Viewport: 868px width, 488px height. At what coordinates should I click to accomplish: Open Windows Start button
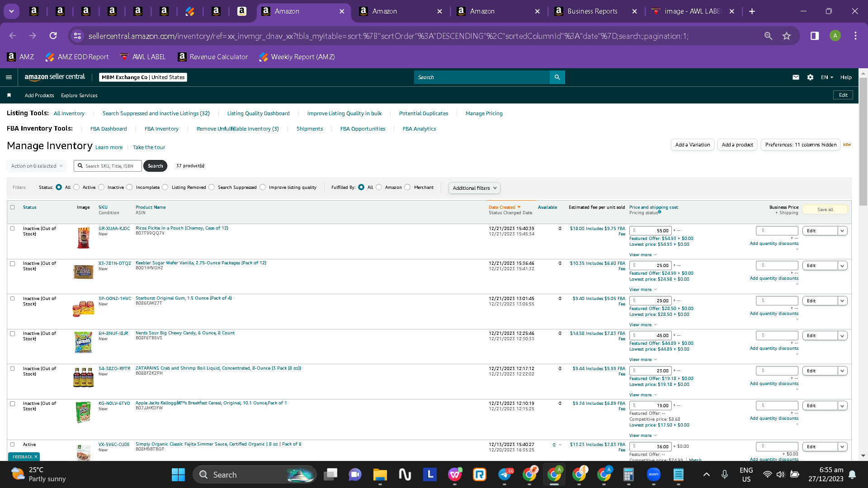pos(178,474)
